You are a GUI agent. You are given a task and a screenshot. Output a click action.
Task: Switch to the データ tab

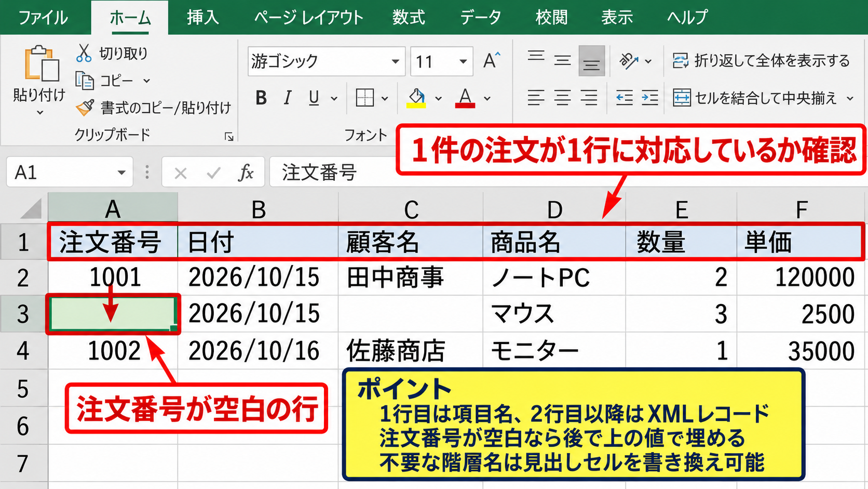480,17
